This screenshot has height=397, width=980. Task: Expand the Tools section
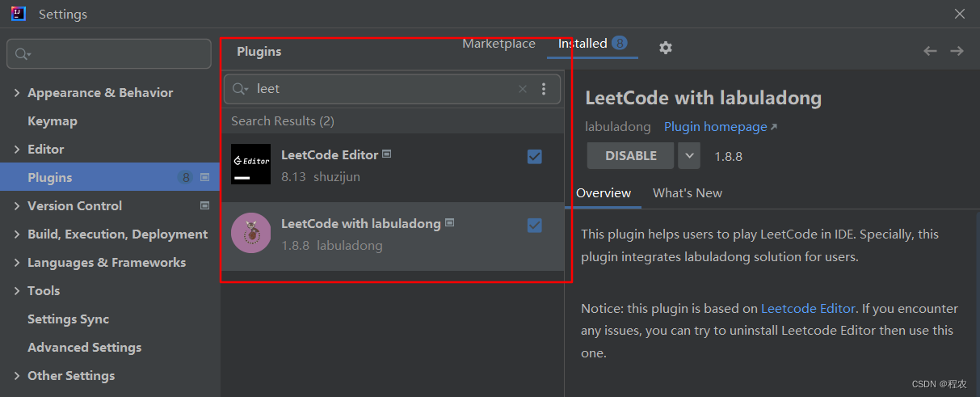17,291
